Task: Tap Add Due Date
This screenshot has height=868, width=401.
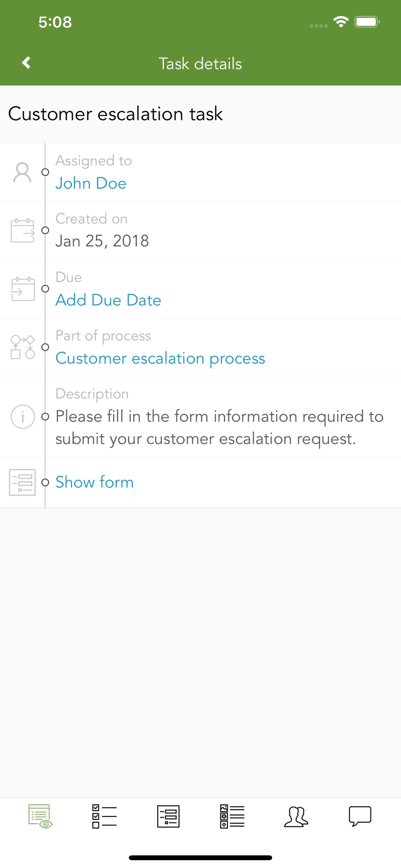Action: (x=108, y=300)
